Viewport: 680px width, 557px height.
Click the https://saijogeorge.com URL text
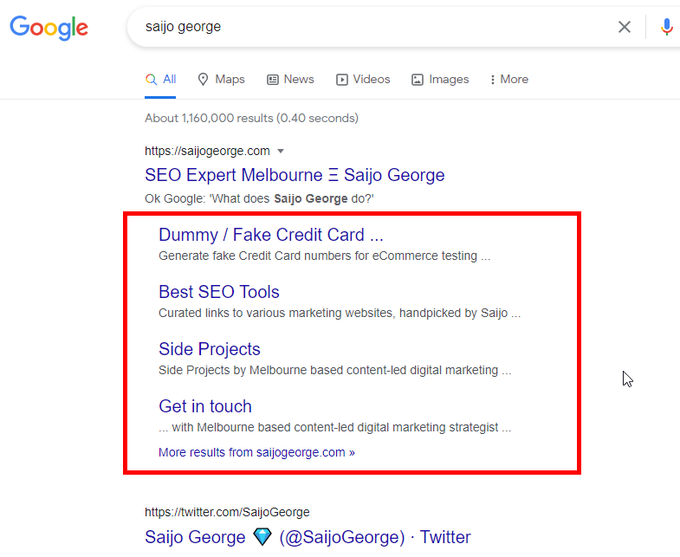[x=207, y=151]
